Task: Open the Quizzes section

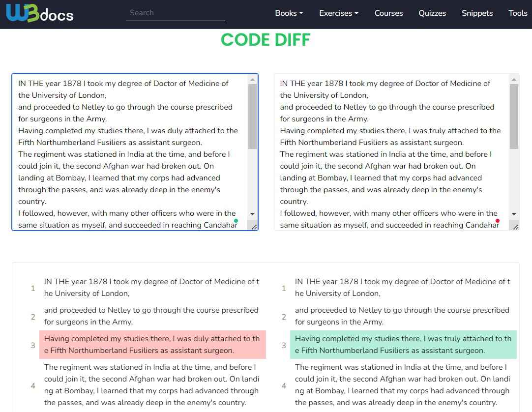Action: click(x=432, y=13)
